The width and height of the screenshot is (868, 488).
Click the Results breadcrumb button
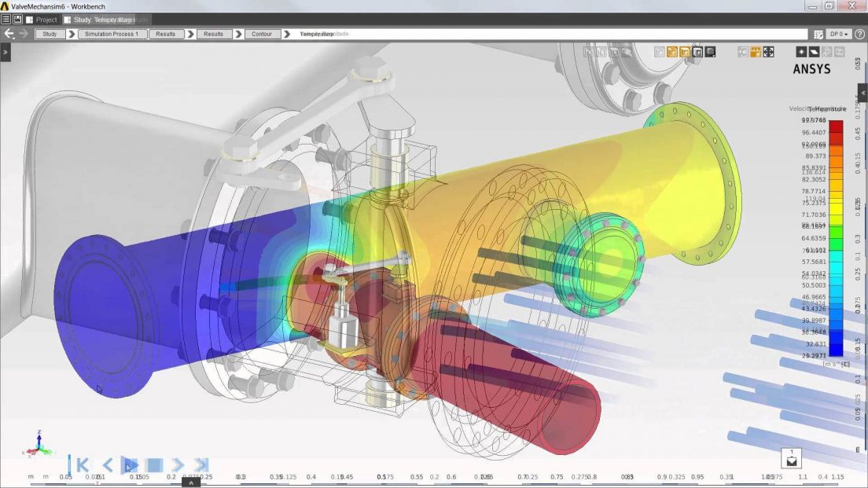point(166,34)
